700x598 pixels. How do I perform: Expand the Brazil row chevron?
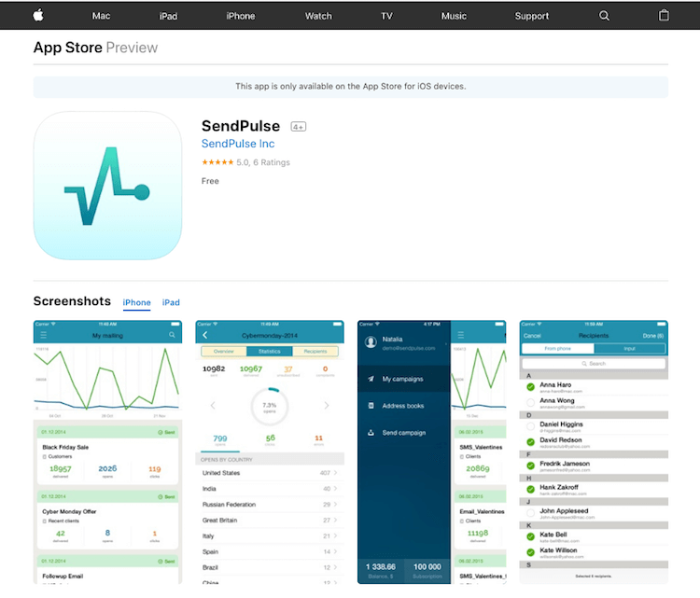[x=335, y=567]
